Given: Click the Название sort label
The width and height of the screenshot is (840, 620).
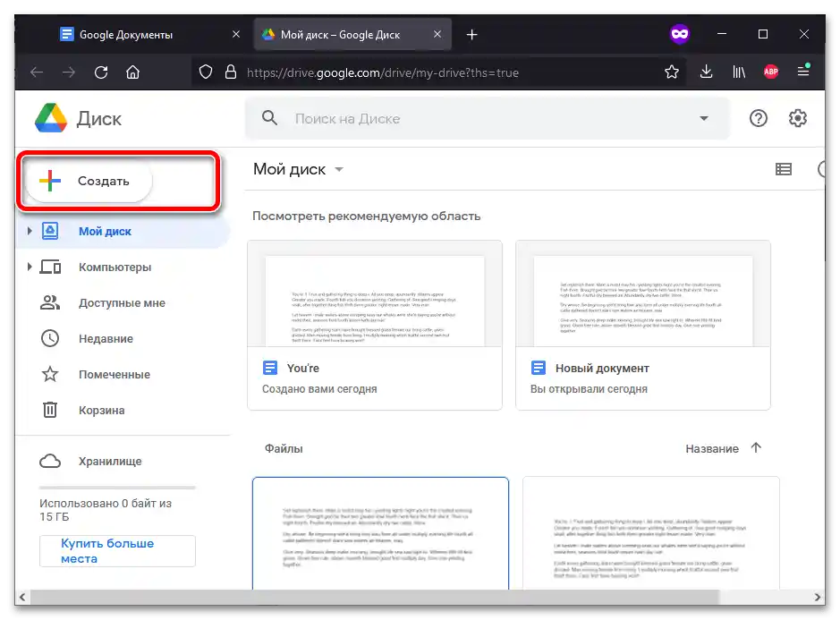Looking at the screenshot, I should pos(712,448).
